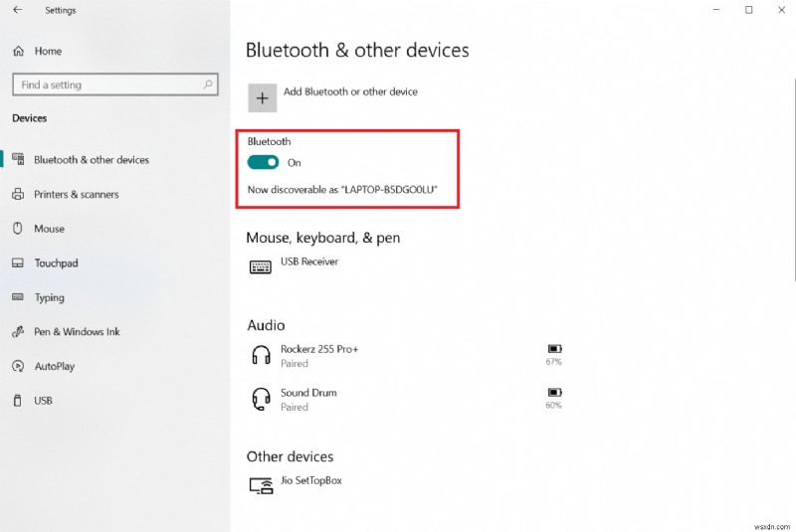Click the Rockerz 255 Pro+ headphones icon
The width and height of the screenshot is (796, 532).
[x=261, y=354]
